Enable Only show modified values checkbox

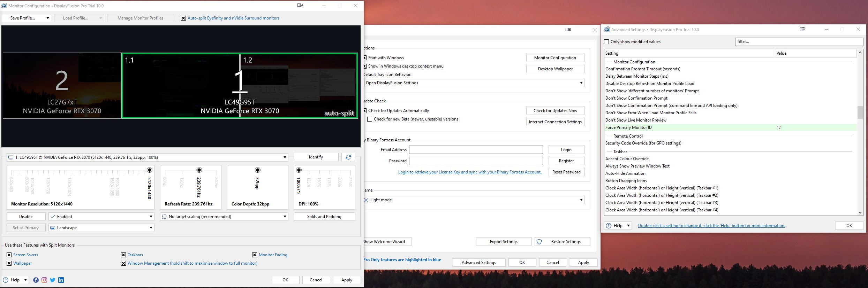[x=606, y=42]
